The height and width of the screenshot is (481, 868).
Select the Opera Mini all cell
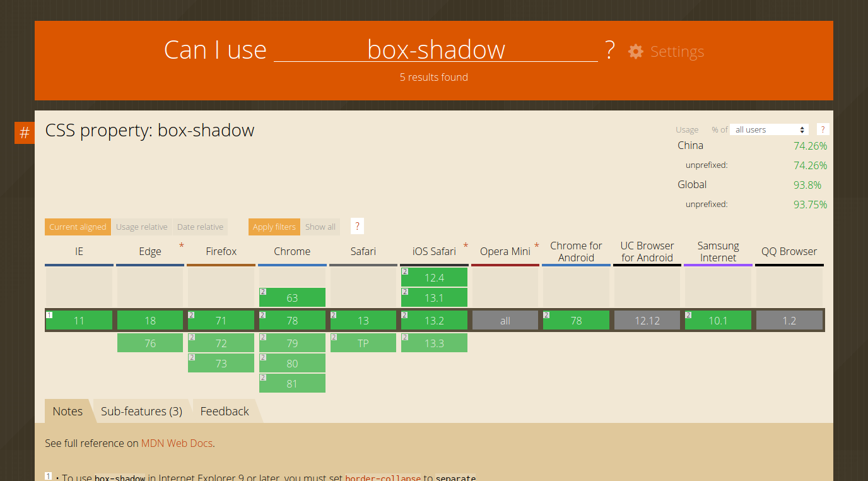pyautogui.click(x=505, y=320)
